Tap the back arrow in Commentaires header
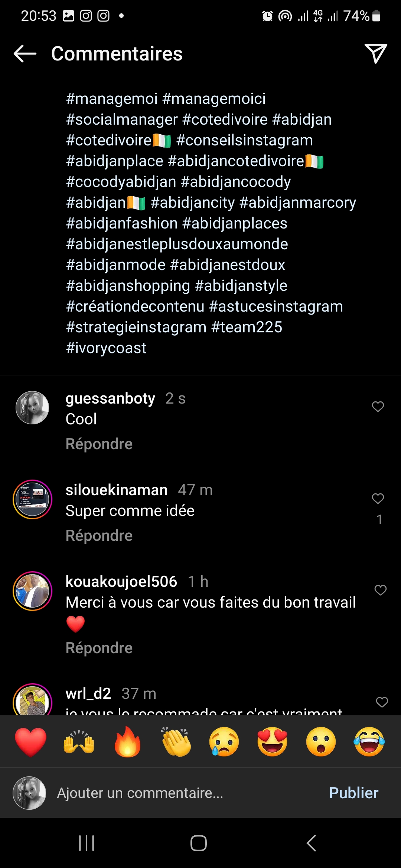Screen dimensions: 401x868 [25, 54]
